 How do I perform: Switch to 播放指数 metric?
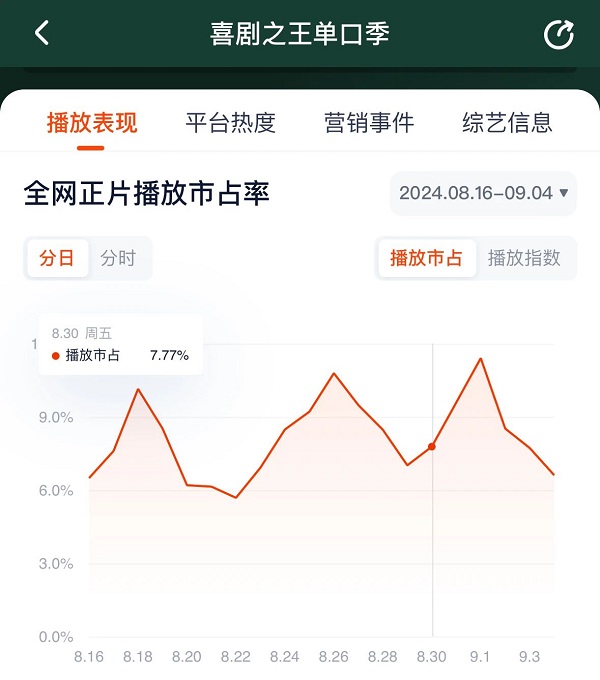[x=524, y=258]
